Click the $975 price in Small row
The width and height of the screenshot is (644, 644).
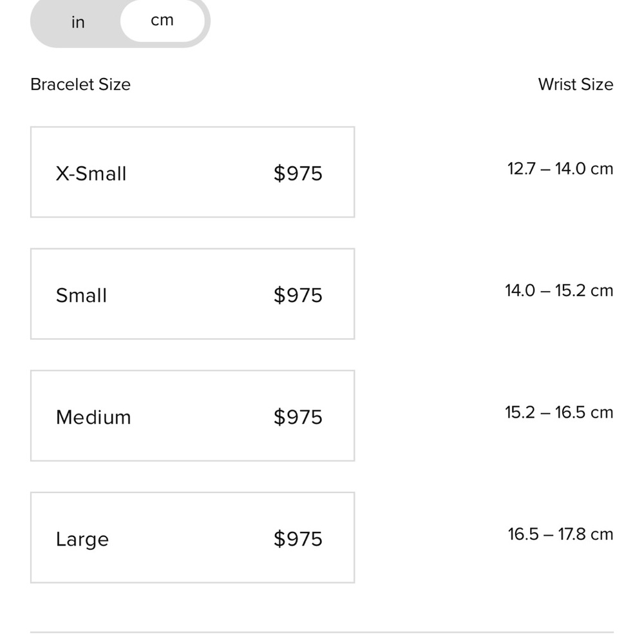[x=298, y=296]
